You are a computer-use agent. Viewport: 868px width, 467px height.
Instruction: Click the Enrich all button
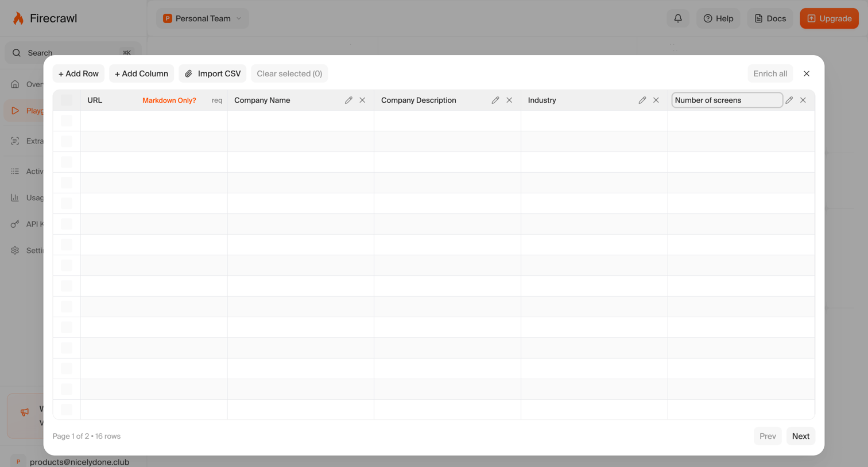pos(770,73)
